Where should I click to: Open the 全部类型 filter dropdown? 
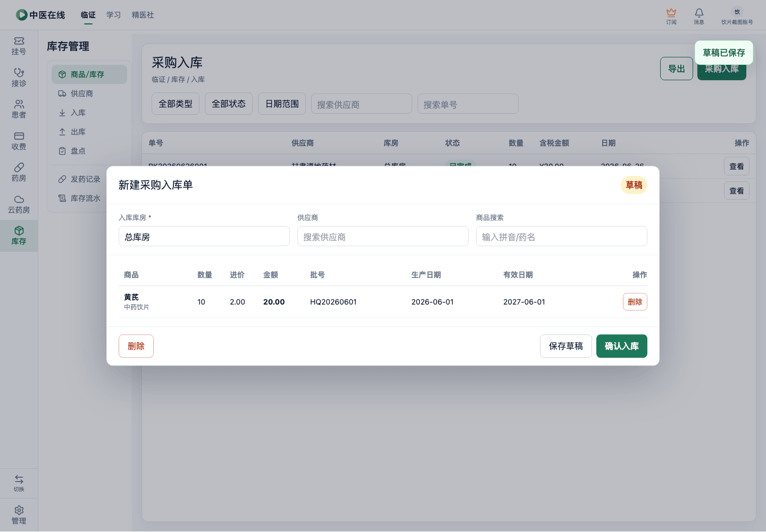tap(176, 104)
